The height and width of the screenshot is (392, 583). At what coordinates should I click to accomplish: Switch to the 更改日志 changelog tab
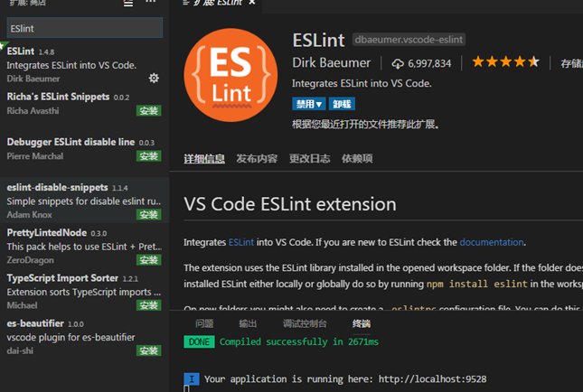click(310, 159)
